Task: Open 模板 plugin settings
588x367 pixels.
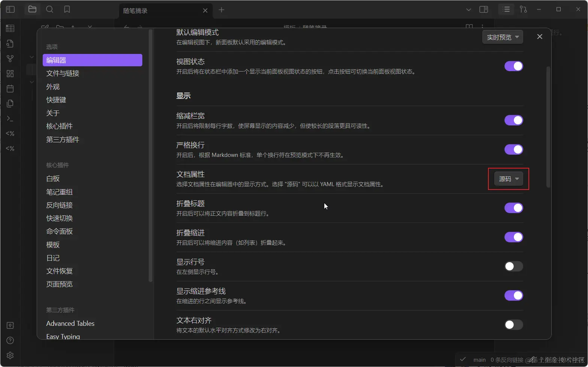Action: pos(93,245)
